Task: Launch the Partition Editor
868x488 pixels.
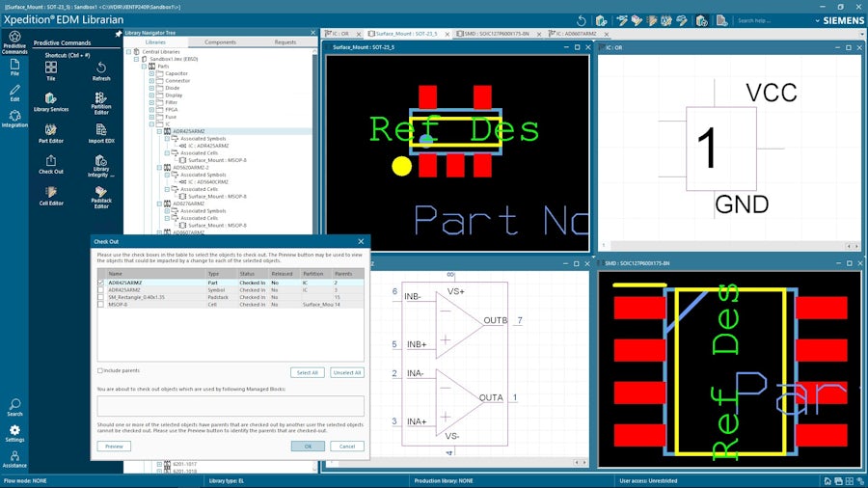Action: pos(101,103)
